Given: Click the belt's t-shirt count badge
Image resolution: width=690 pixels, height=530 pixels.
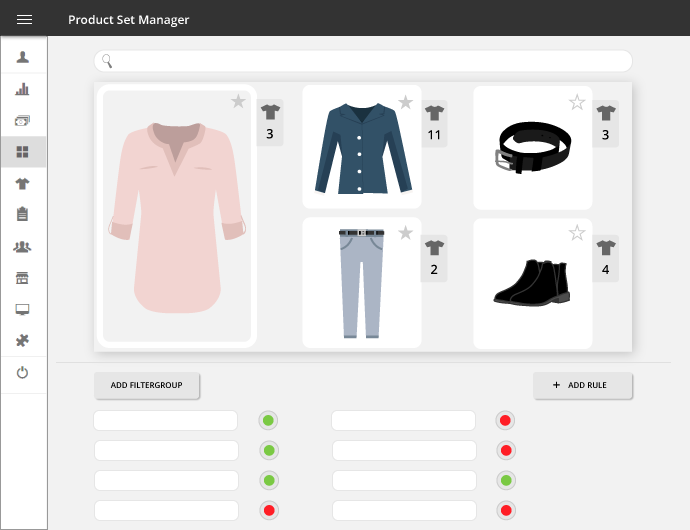Looking at the screenshot, I should pyautogui.click(x=606, y=124).
